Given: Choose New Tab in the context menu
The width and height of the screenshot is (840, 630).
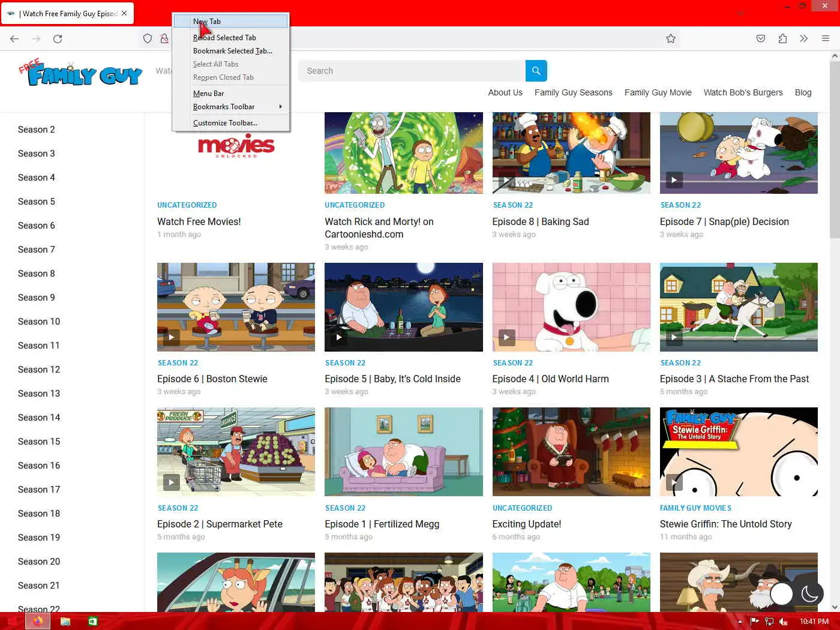Looking at the screenshot, I should (x=231, y=21).
